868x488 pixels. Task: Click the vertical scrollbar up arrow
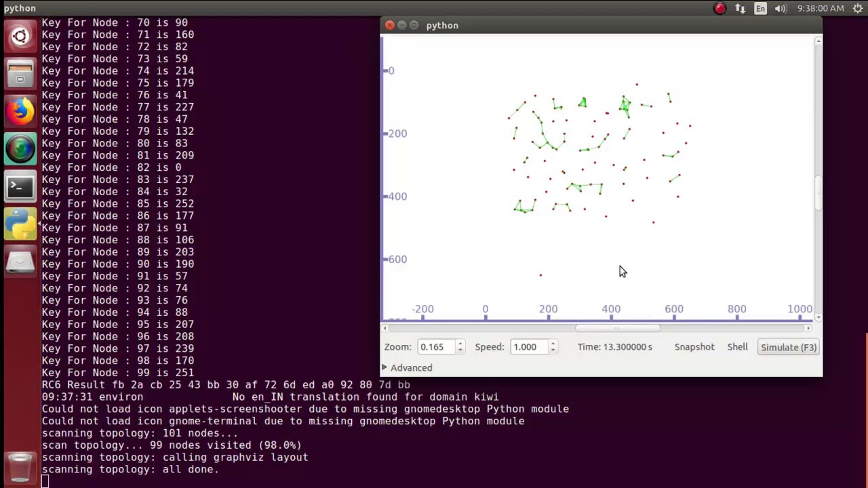click(x=818, y=41)
